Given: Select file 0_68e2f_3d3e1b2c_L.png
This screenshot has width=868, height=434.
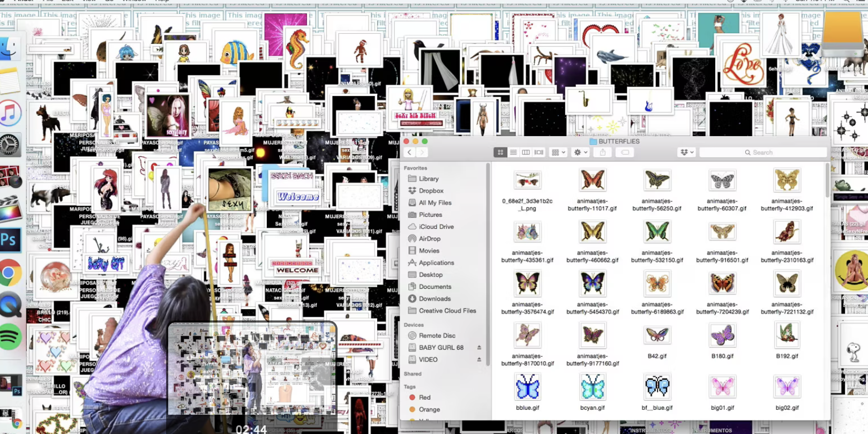Looking at the screenshot, I should tap(527, 180).
